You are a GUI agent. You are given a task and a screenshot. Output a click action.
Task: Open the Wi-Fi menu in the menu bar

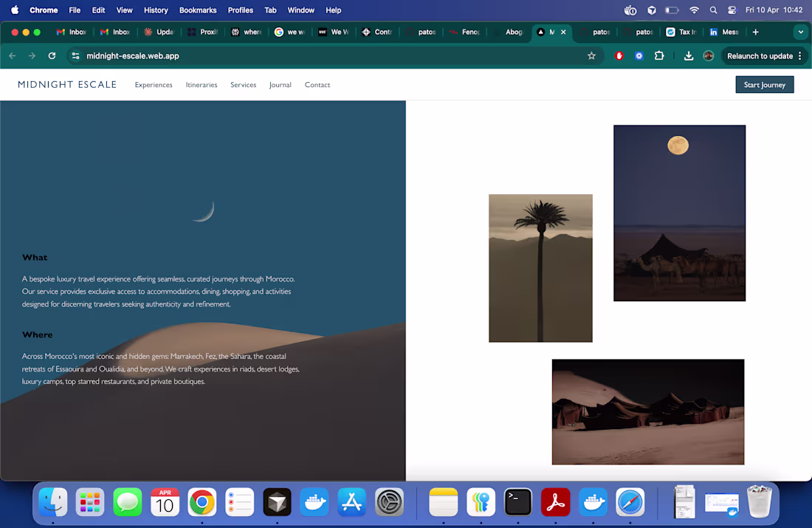click(694, 10)
